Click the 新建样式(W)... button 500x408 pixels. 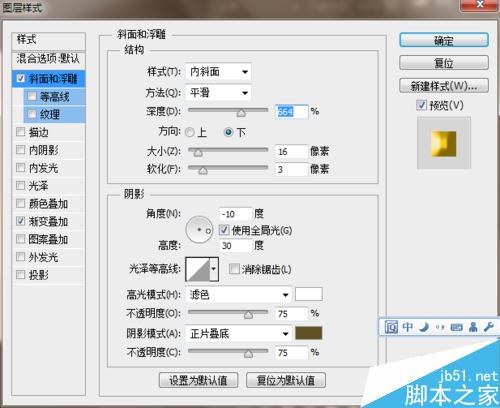tap(444, 86)
